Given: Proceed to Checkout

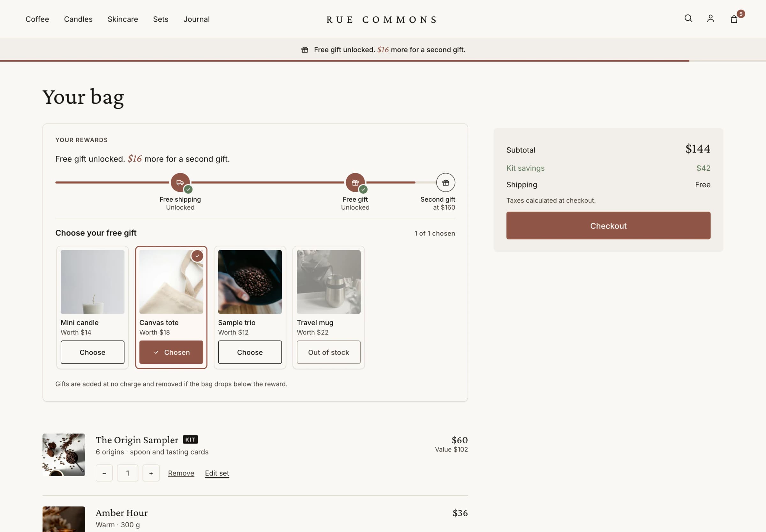Looking at the screenshot, I should [608, 226].
